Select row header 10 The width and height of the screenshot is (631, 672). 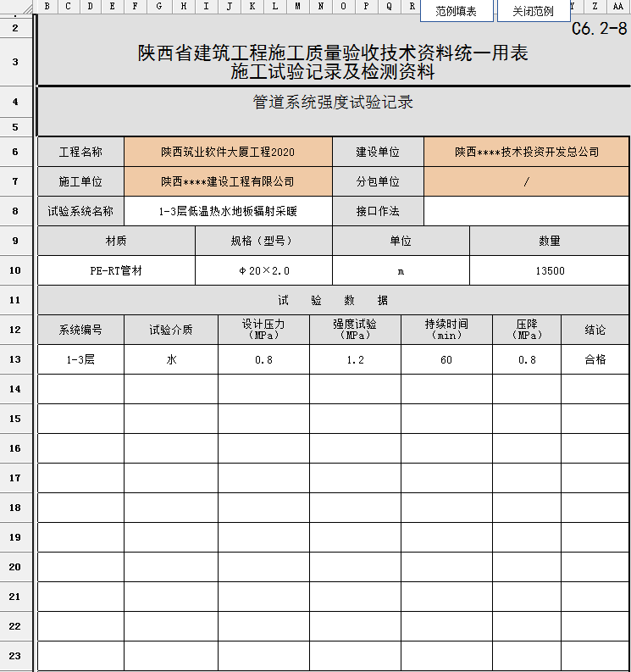point(15,271)
